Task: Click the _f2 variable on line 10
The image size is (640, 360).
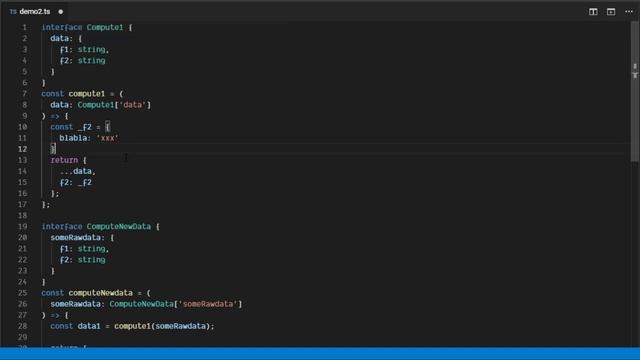Action: (84, 127)
